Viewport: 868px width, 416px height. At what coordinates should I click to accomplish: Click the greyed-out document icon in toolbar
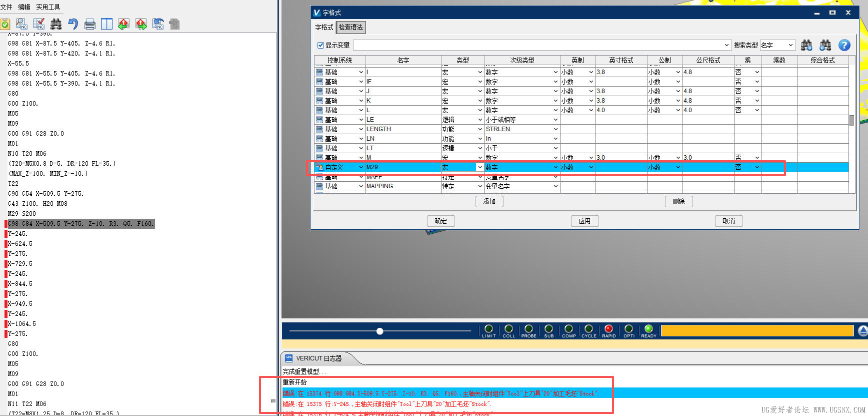click(174, 24)
